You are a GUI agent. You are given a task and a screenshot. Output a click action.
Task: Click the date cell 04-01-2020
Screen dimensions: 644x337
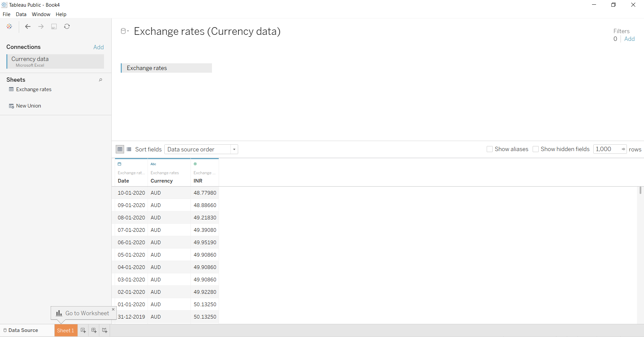pyautogui.click(x=131, y=267)
